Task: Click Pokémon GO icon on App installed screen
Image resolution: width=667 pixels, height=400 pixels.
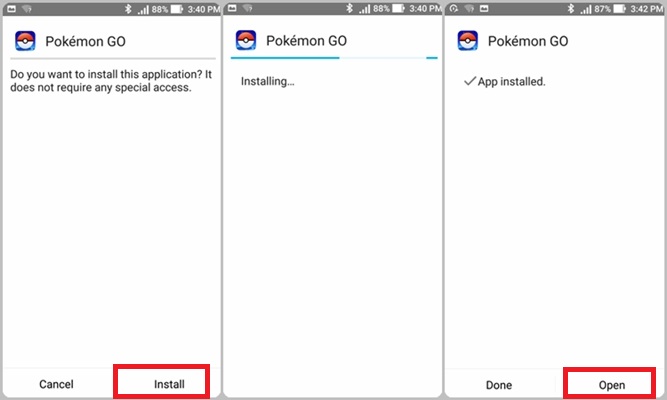Action: (467, 41)
